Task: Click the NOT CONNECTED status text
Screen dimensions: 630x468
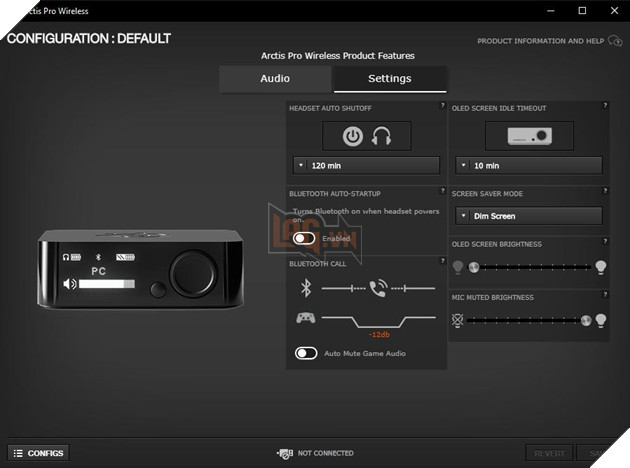Action: (x=325, y=453)
